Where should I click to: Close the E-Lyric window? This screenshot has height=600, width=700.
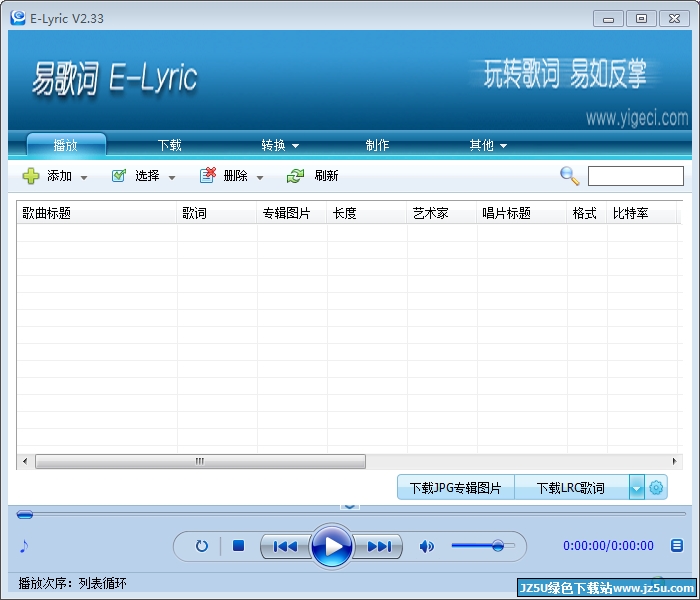(674, 19)
